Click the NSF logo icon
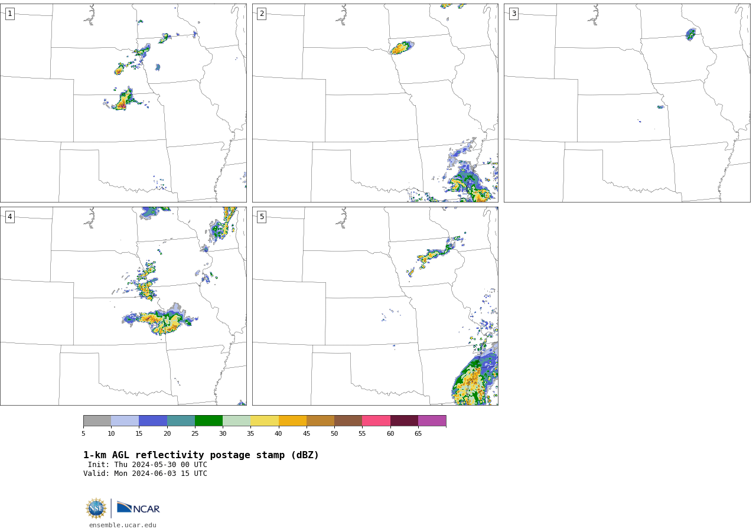 (x=96, y=508)
